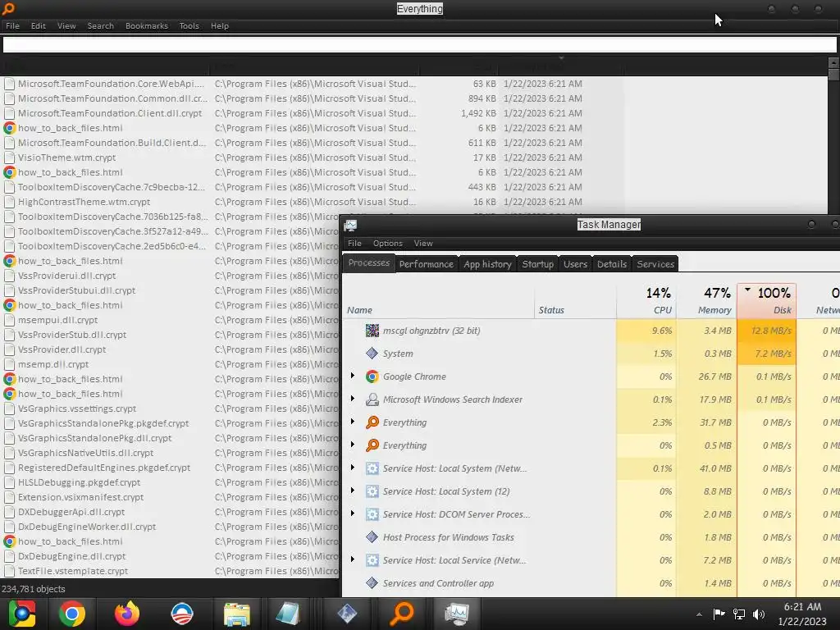
Task: Expand Service Host: Local System (Netw... group
Action: pos(353,468)
